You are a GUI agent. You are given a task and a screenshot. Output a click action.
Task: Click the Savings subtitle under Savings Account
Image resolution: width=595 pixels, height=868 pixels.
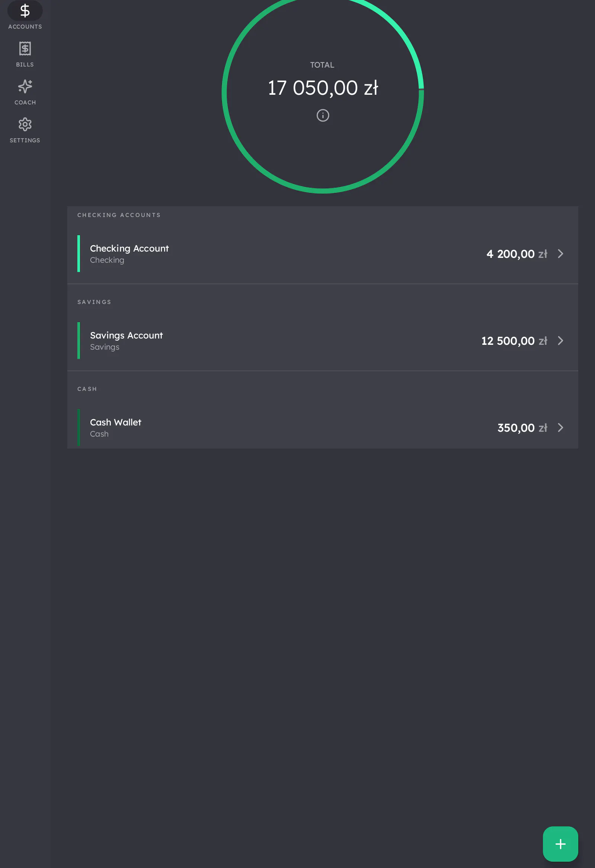pos(104,347)
